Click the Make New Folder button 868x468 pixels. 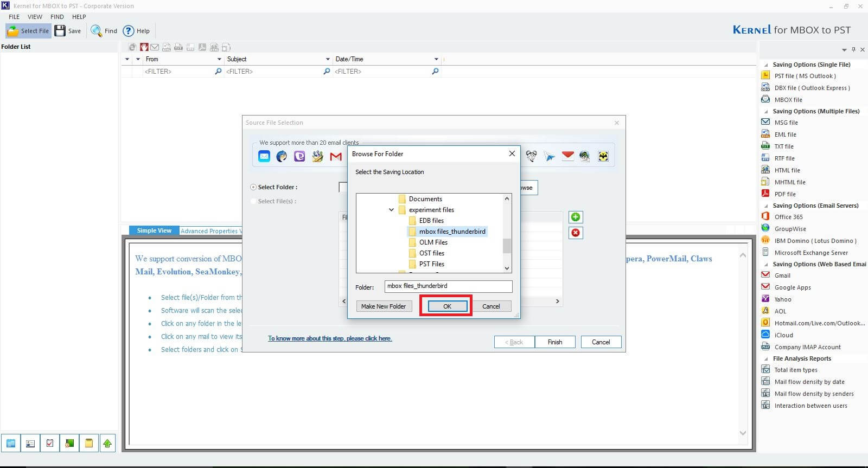point(384,306)
